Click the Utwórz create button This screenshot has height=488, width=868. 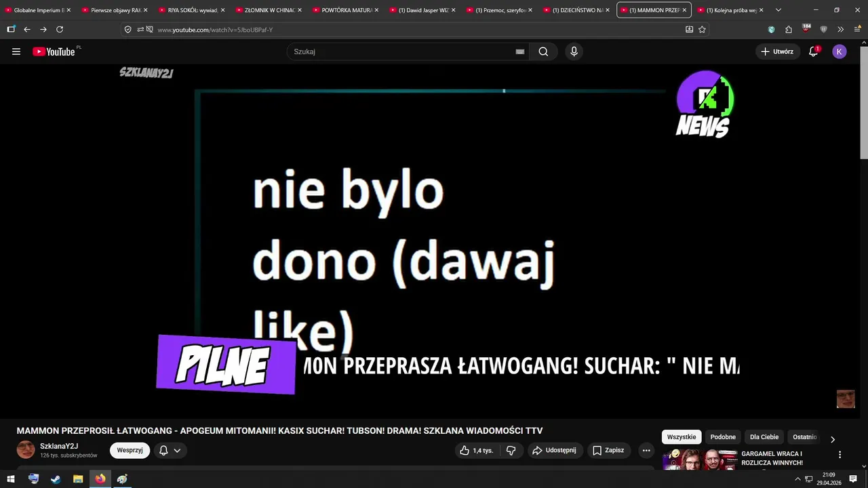[777, 52]
